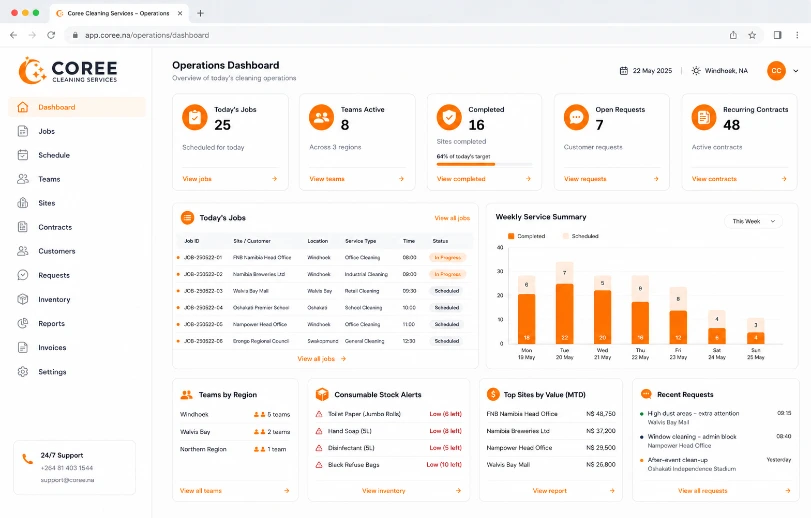Click Nampower Head Office in Top Sites list
This screenshot has width=811, height=518.
(x=519, y=448)
